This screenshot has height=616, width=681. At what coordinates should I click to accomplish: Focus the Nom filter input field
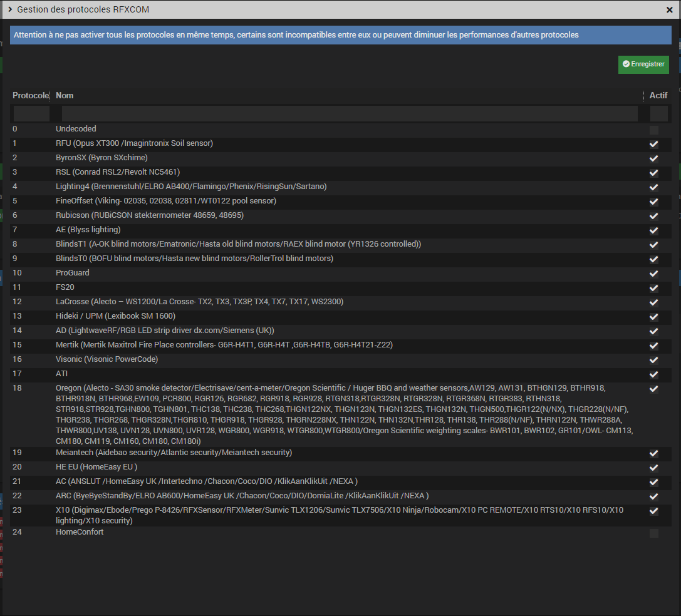(350, 114)
